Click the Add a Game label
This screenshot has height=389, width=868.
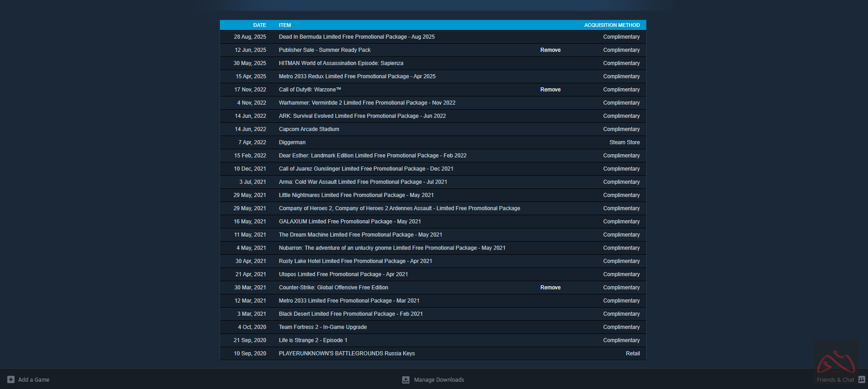(34, 380)
